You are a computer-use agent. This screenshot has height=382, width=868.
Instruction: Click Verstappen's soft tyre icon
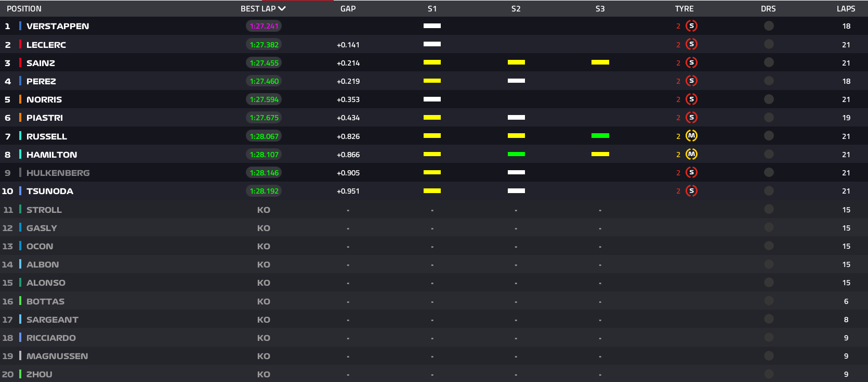coord(691,26)
